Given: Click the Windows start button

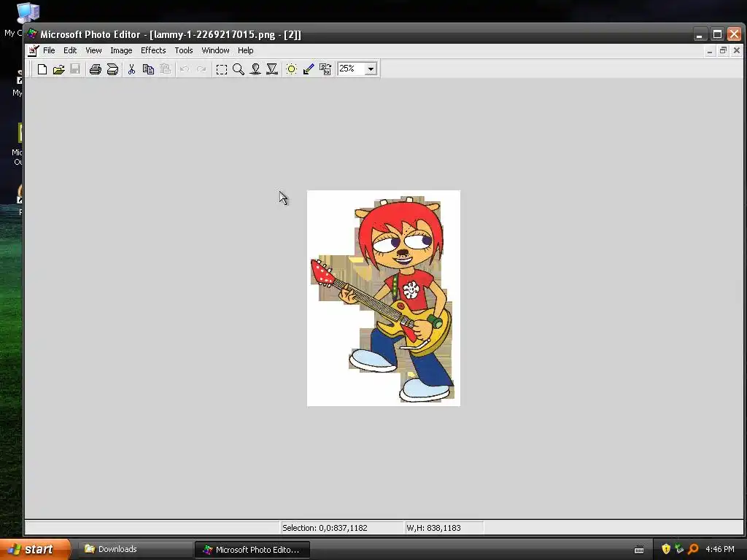Looking at the screenshot, I should (35, 549).
